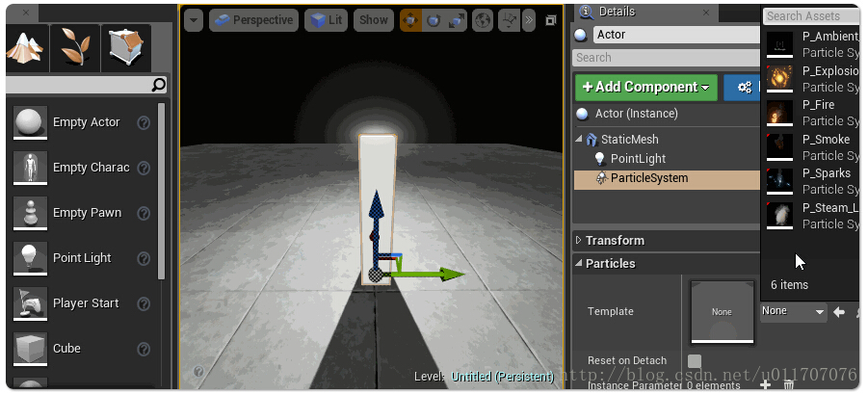Select the scale gizmo mode

pyautogui.click(x=456, y=20)
